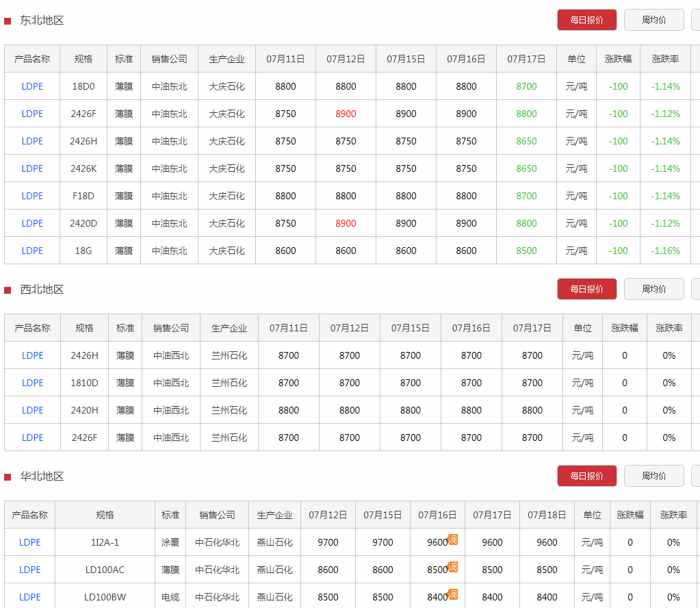Open LDPE link in the 2420D row

(x=32, y=223)
